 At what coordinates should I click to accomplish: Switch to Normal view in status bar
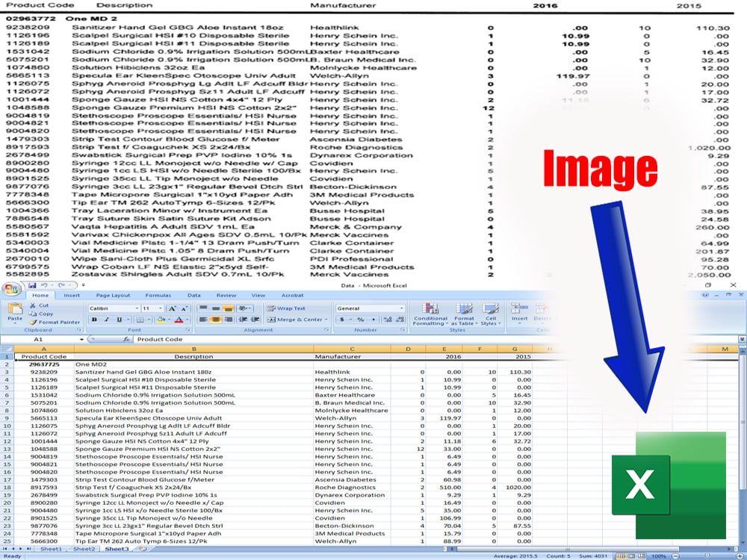point(621,556)
